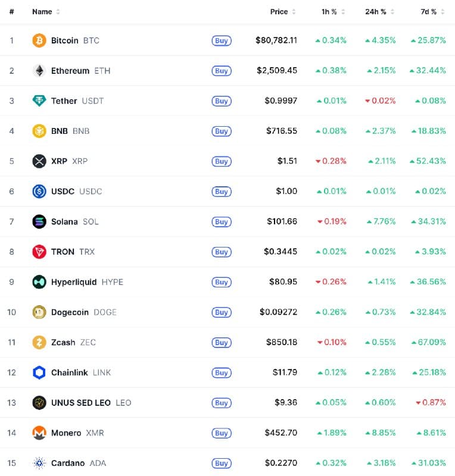Click the Solana logo icon

[39, 221]
